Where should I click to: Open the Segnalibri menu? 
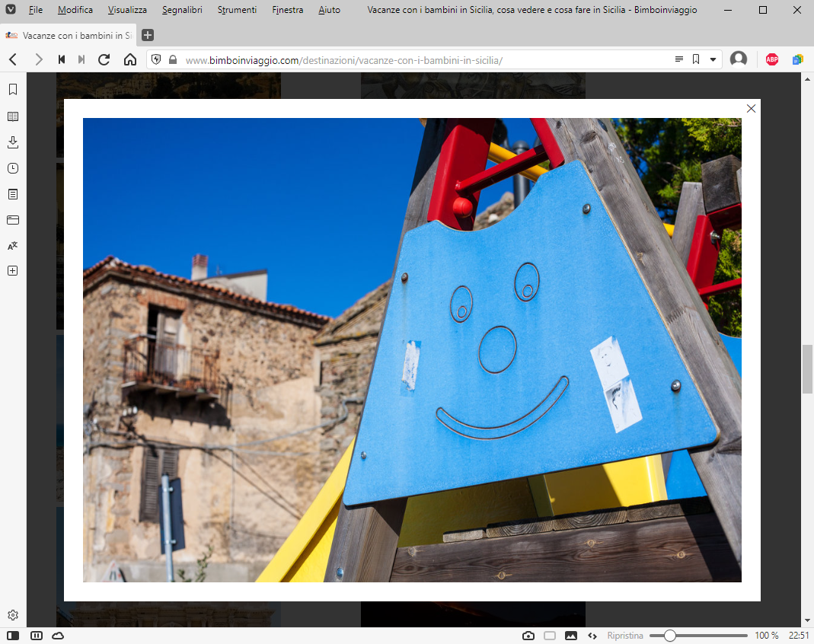pos(182,10)
